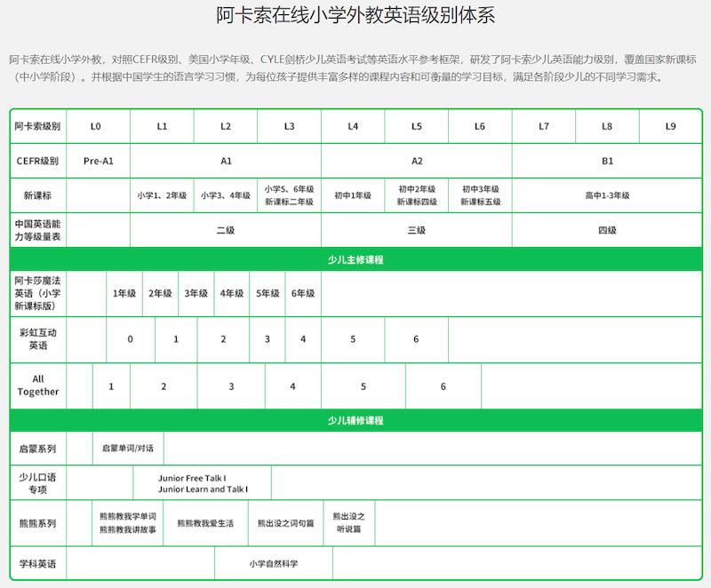This screenshot has height=588, width=711.
Task: Click the page title 阿卡索在线小学外教英语级别体系
Action: [x=355, y=15]
